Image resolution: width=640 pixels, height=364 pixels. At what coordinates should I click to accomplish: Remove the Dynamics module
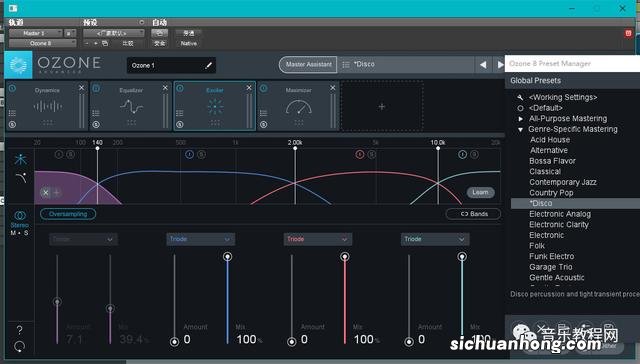[x=81, y=88]
